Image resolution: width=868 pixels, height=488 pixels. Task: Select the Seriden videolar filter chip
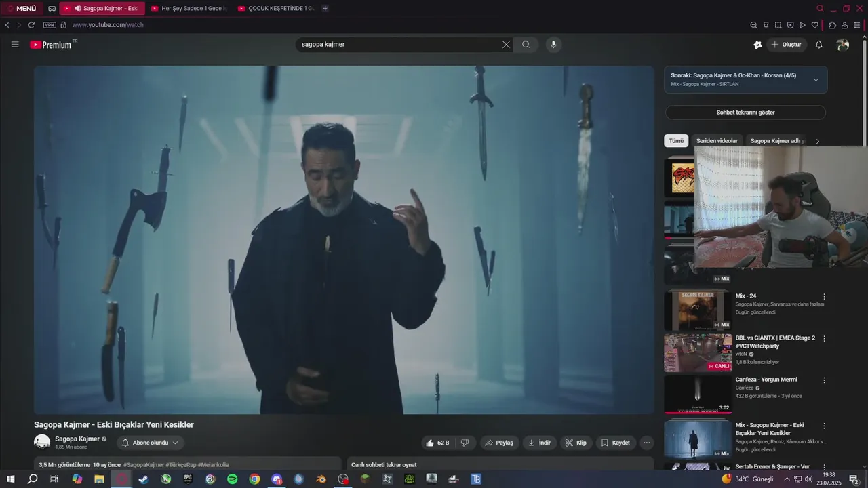click(717, 141)
